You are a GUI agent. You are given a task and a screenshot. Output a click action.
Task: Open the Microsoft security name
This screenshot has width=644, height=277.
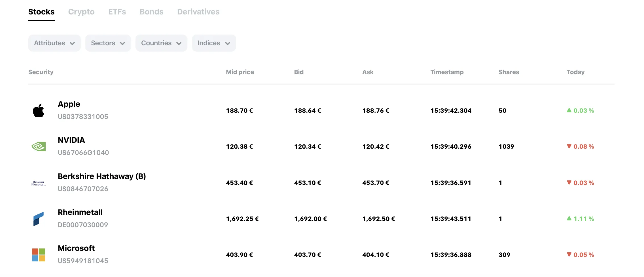(76, 248)
